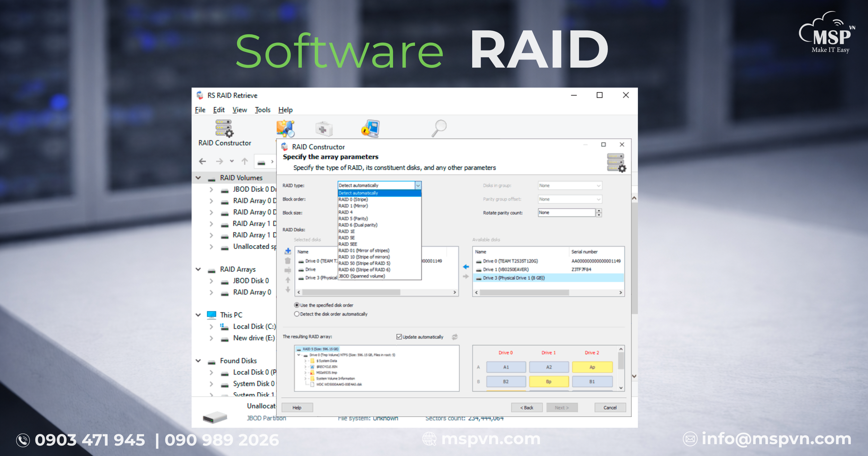868x456 pixels.
Task: Click the magnifying glass search icon
Action: 439,128
